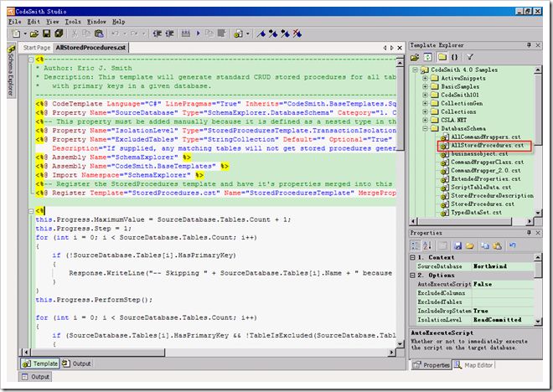Switch to the Template view tab
The height and width of the screenshot is (392, 553).
tap(40, 364)
